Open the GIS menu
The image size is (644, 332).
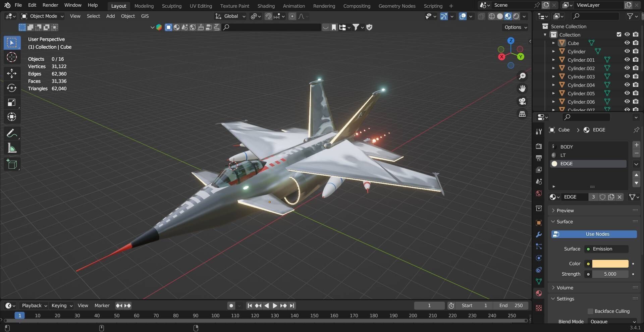click(145, 16)
